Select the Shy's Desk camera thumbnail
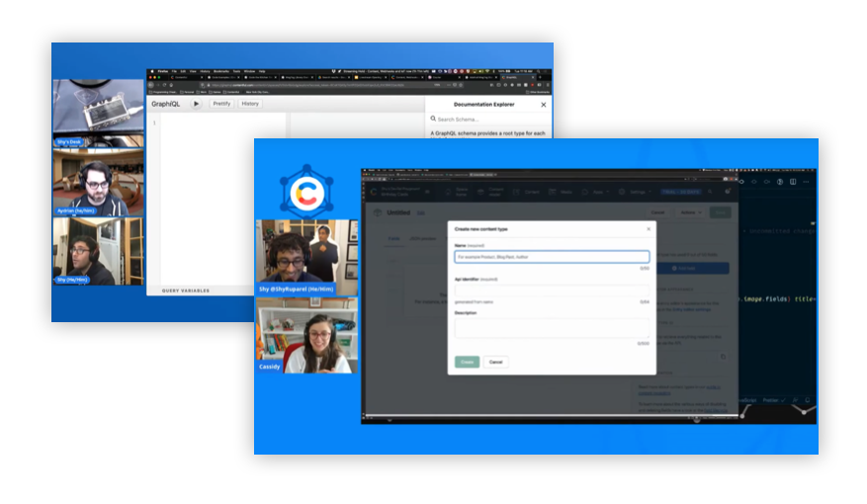Viewport: 867px width, 504px height. (99, 113)
